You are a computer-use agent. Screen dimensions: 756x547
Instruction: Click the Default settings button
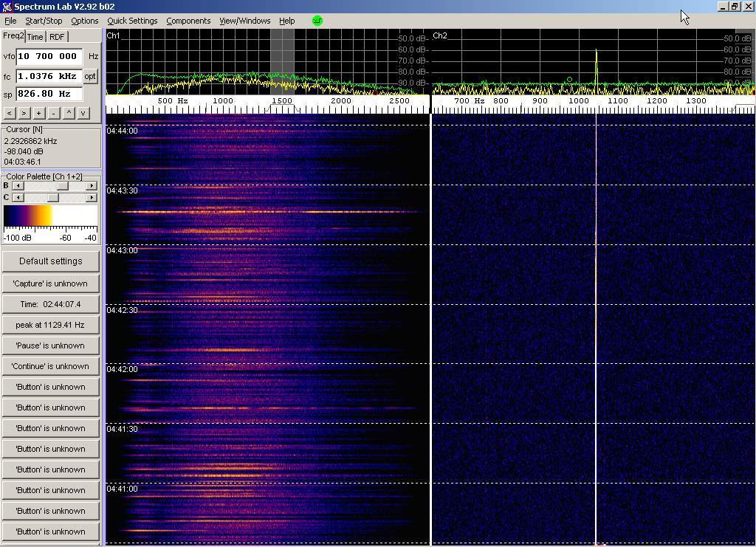tap(50, 261)
